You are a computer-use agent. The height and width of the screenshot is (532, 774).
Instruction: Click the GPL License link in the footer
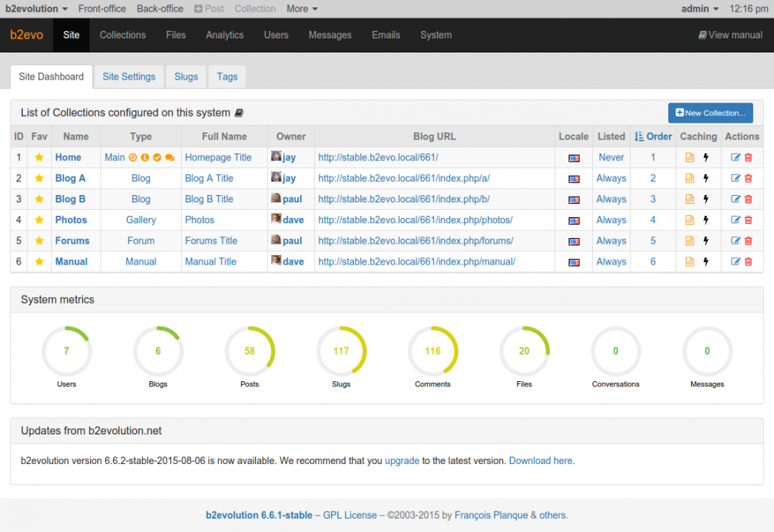tap(350, 515)
